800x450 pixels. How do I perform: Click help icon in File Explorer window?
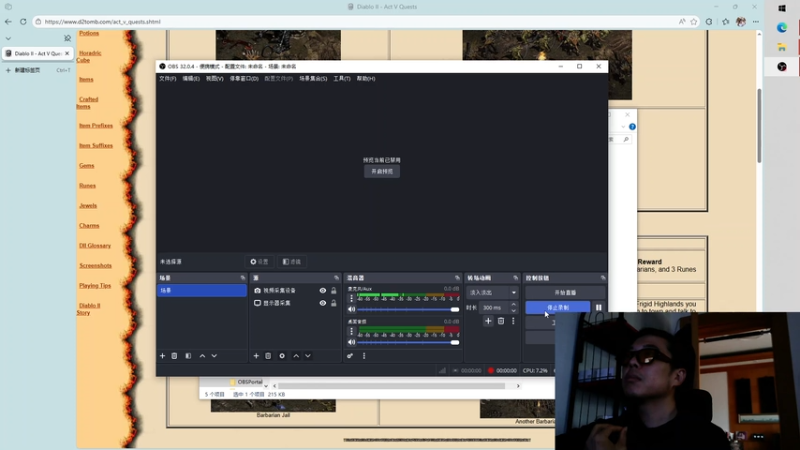click(632, 127)
